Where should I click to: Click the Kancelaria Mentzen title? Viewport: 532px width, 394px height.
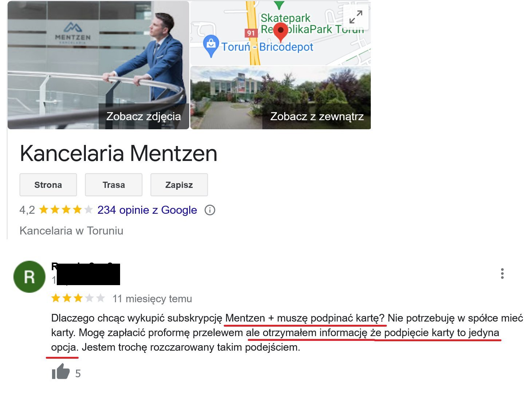pyautogui.click(x=119, y=153)
